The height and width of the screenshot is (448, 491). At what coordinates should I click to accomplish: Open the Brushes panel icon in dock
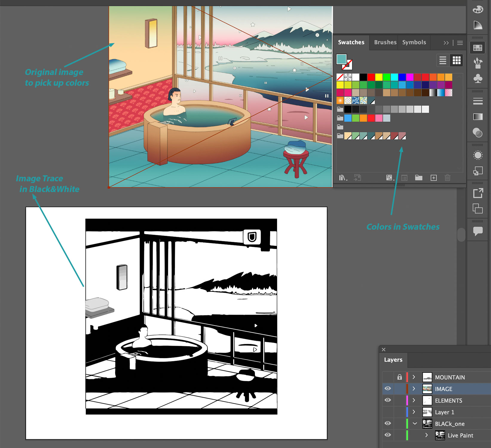click(x=478, y=63)
